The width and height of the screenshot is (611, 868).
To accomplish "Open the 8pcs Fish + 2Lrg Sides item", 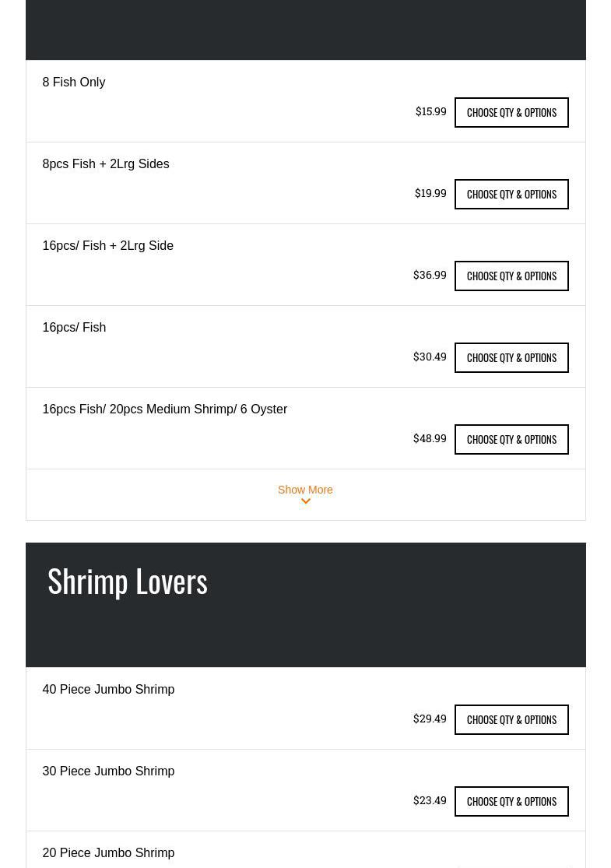I will [x=106, y=163].
